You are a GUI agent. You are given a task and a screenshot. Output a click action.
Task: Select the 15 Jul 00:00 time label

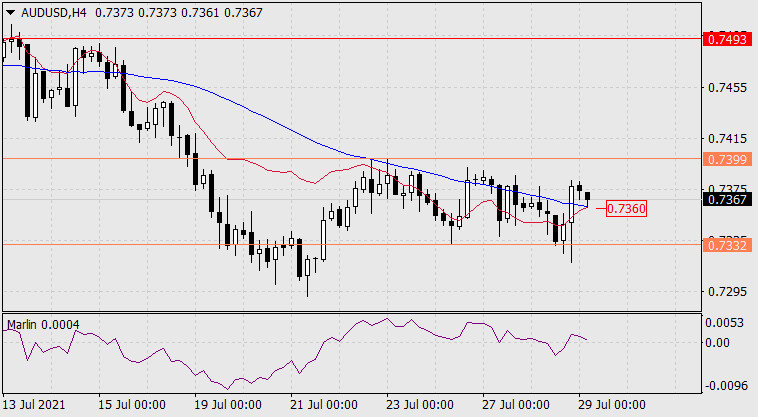click(x=132, y=404)
